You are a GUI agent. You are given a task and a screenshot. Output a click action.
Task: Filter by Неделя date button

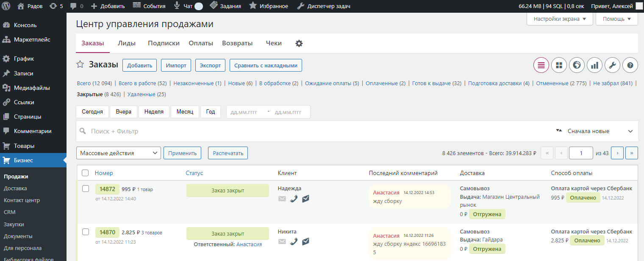pyautogui.click(x=154, y=112)
